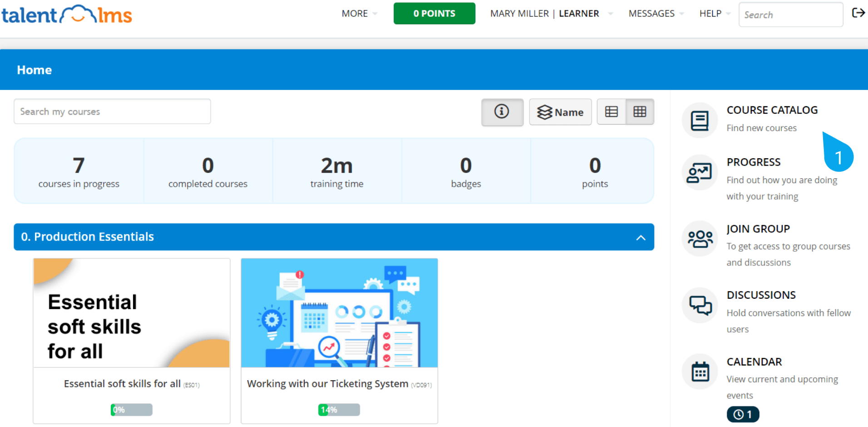Toggle the Name sorting control
This screenshot has height=427, width=868.
coord(560,112)
